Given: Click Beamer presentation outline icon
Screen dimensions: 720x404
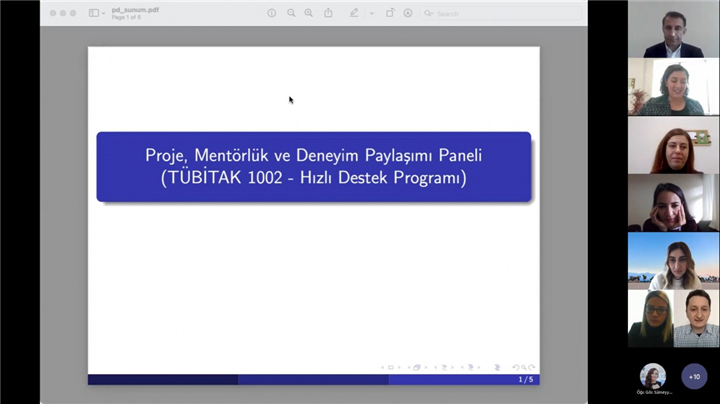Looking at the screenshot, I should tap(497, 367).
